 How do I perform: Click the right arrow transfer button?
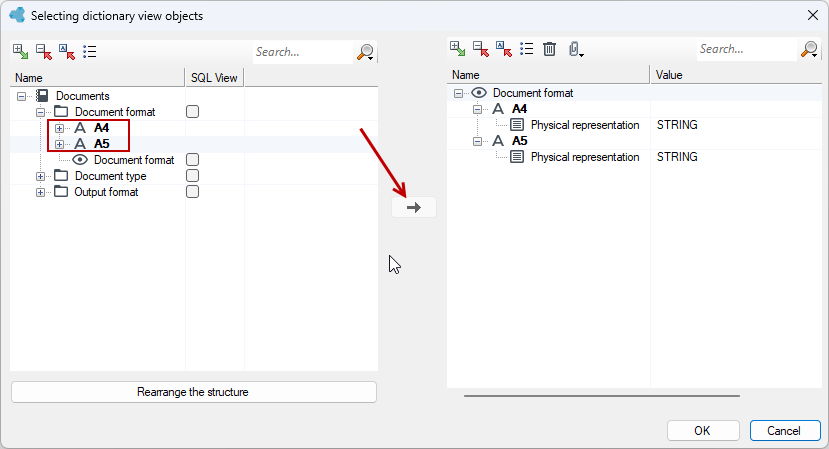coord(414,207)
